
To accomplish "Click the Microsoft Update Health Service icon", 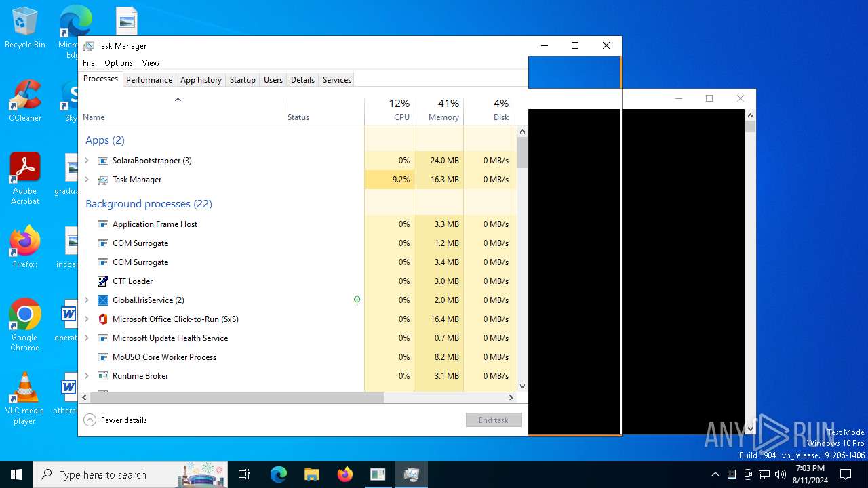I will coord(103,338).
